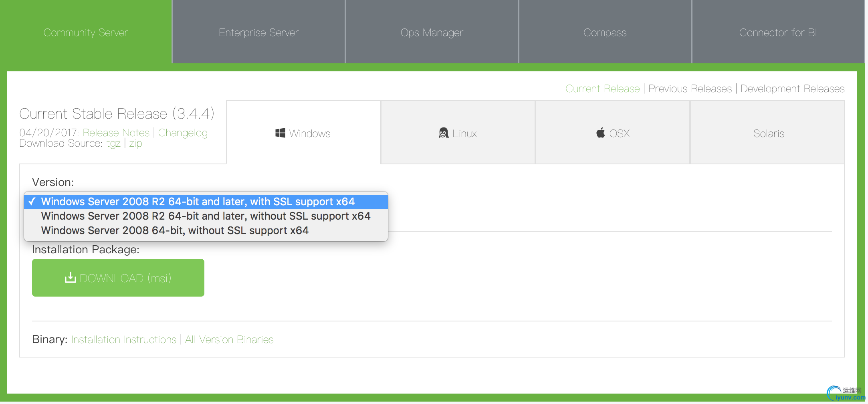868x404 pixels.
Task: Open the Ops Manager tab
Action: click(x=432, y=32)
